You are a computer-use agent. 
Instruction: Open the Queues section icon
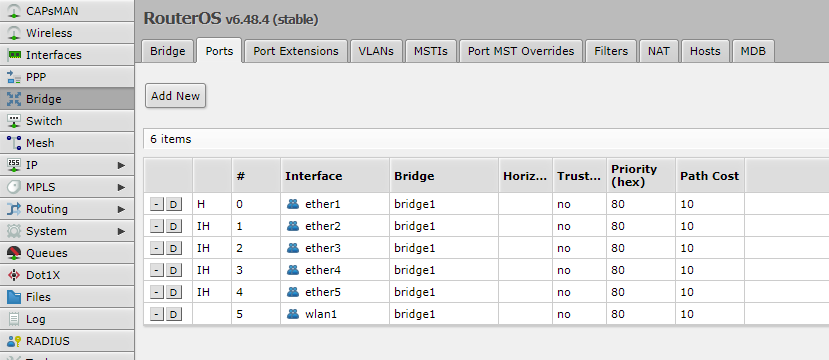click(14, 253)
